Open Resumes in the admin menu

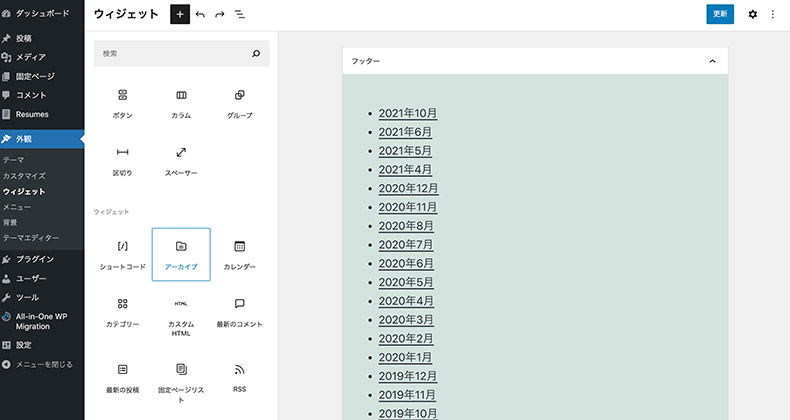[42, 114]
